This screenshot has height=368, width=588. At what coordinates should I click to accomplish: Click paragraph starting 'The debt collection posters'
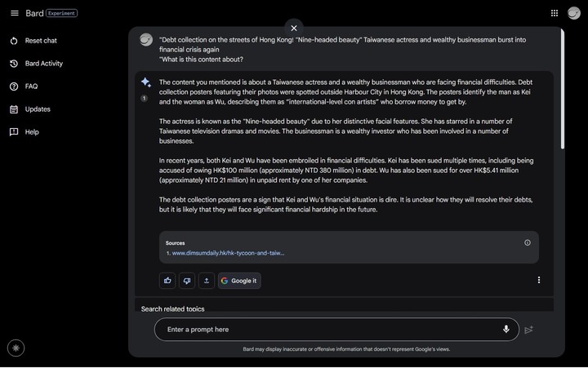[x=345, y=205]
